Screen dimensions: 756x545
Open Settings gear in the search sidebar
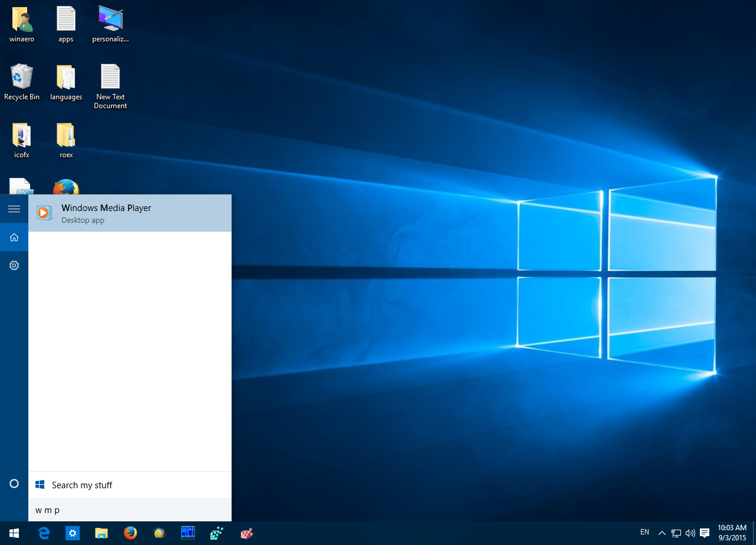14,265
